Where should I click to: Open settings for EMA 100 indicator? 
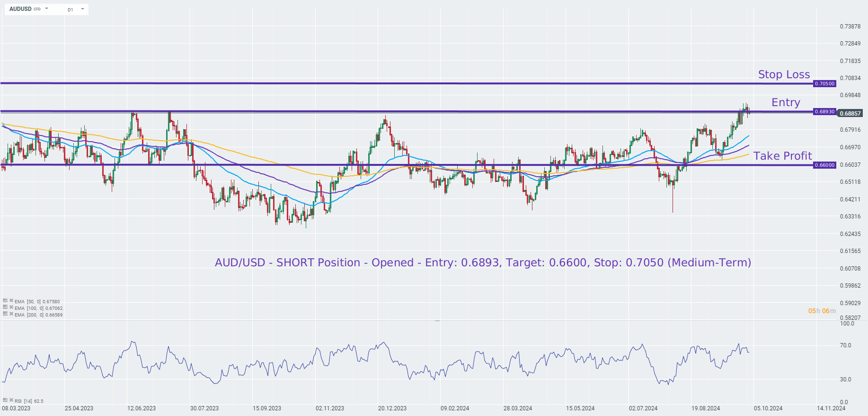pos(5,307)
